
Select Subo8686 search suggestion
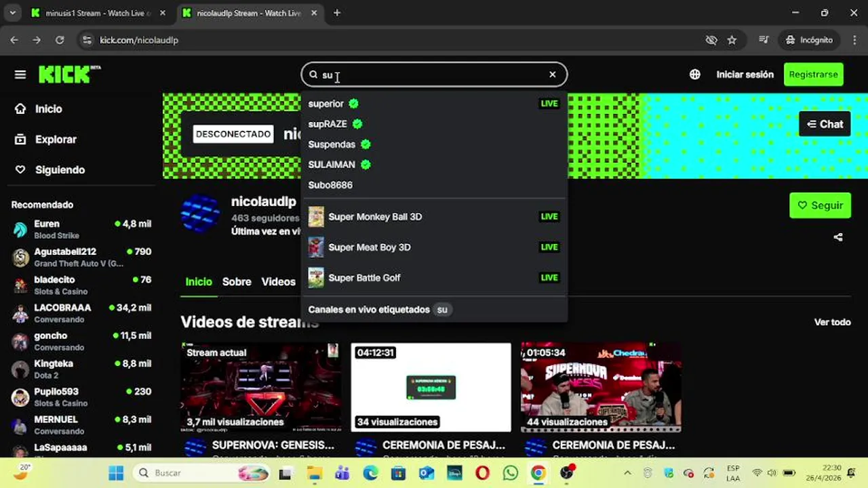point(434,185)
